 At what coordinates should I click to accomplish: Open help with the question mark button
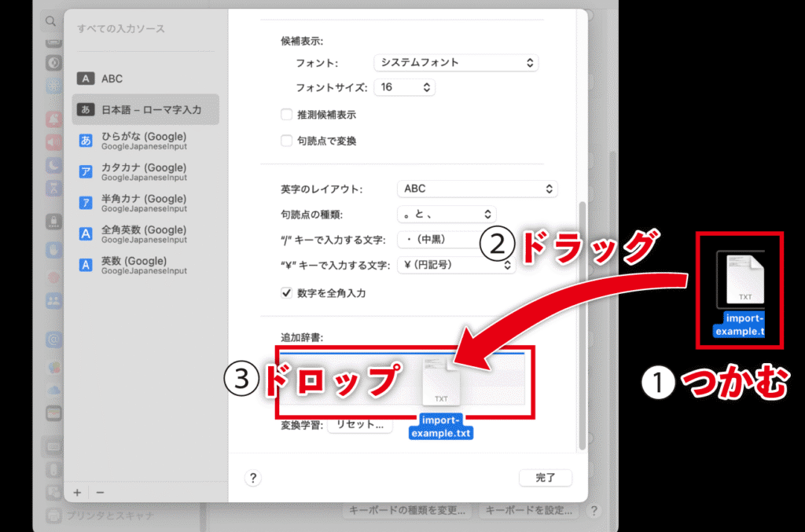[x=252, y=478]
